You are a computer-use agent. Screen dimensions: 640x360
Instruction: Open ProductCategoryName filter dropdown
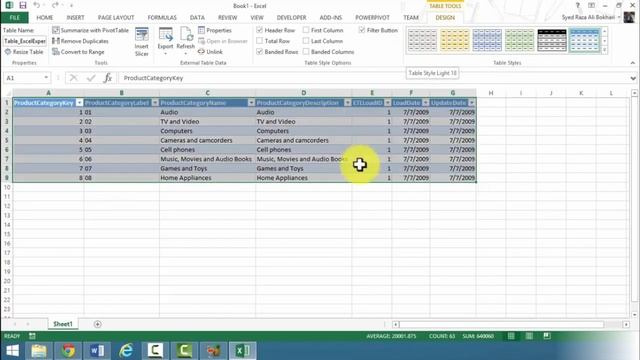251,103
